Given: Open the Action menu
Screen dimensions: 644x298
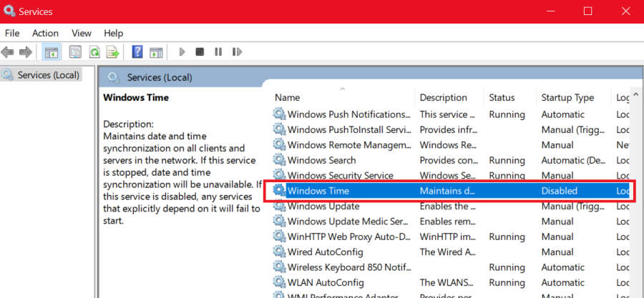Looking at the screenshot, I should pyautogui.click(x=45, y=33).
